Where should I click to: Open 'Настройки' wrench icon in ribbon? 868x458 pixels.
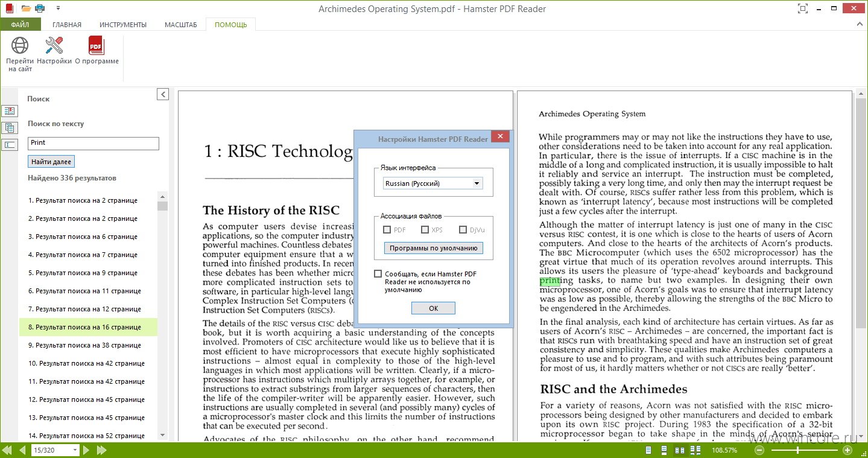point(54,46)
